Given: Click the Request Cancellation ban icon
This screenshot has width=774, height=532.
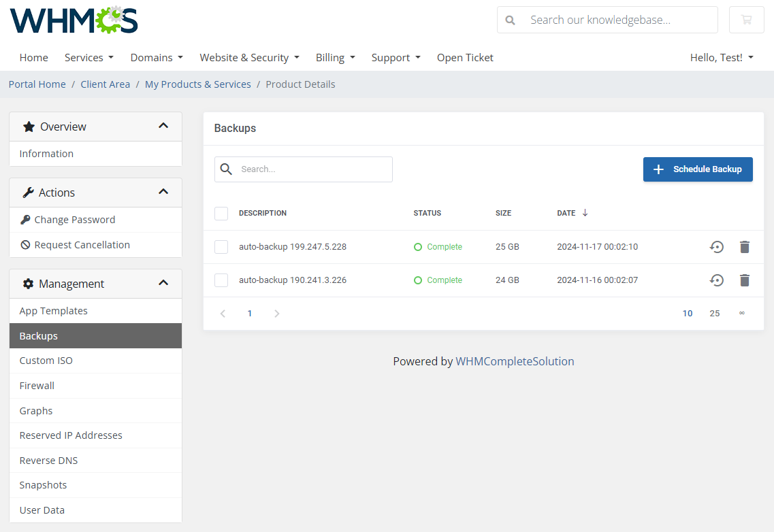Looking at the screenshot, I should coord(25,245).
